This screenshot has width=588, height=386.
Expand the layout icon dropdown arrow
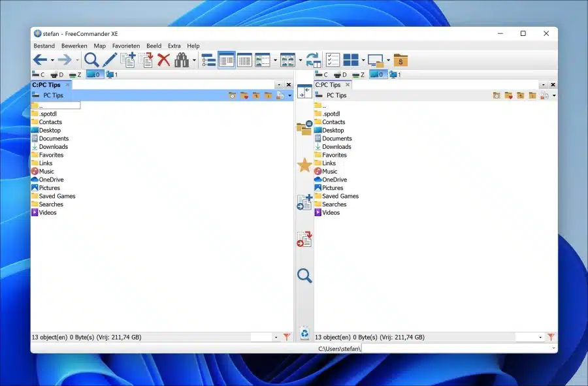(x=363, y=60)
